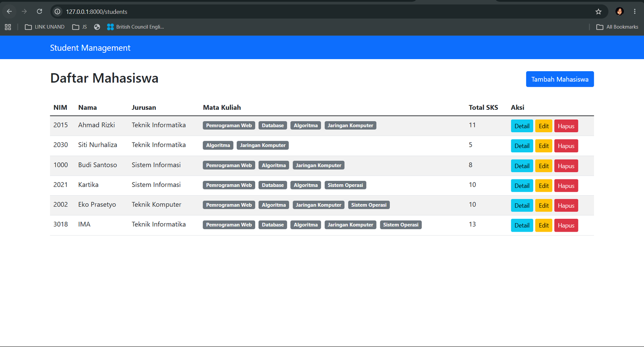Edit the Eko Prasetyo record
This screenshot has width=644, height=347.
[544, 205]
